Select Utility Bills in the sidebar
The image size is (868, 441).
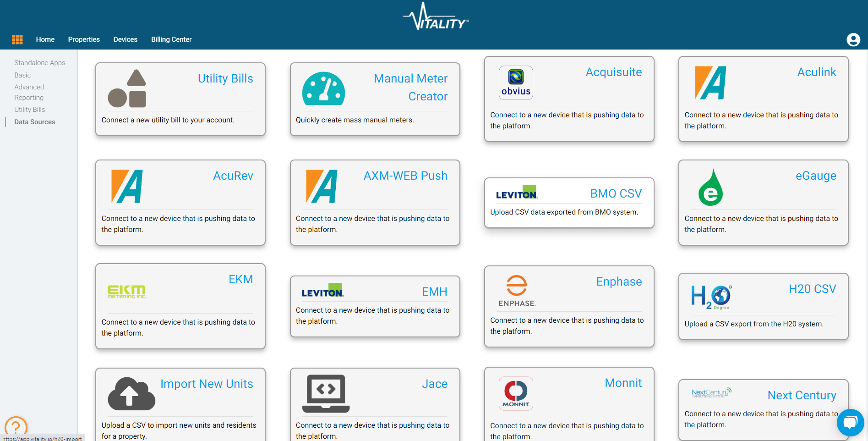(30, 110)
